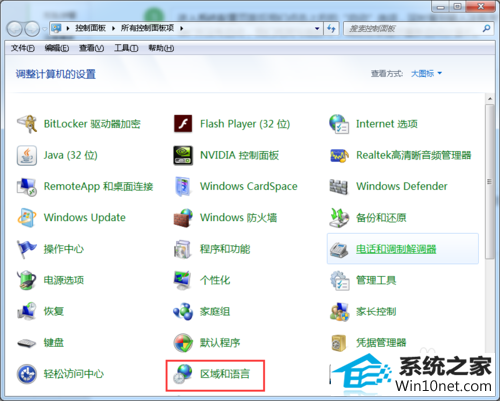Open the 个性化 monitor icon

183,280
